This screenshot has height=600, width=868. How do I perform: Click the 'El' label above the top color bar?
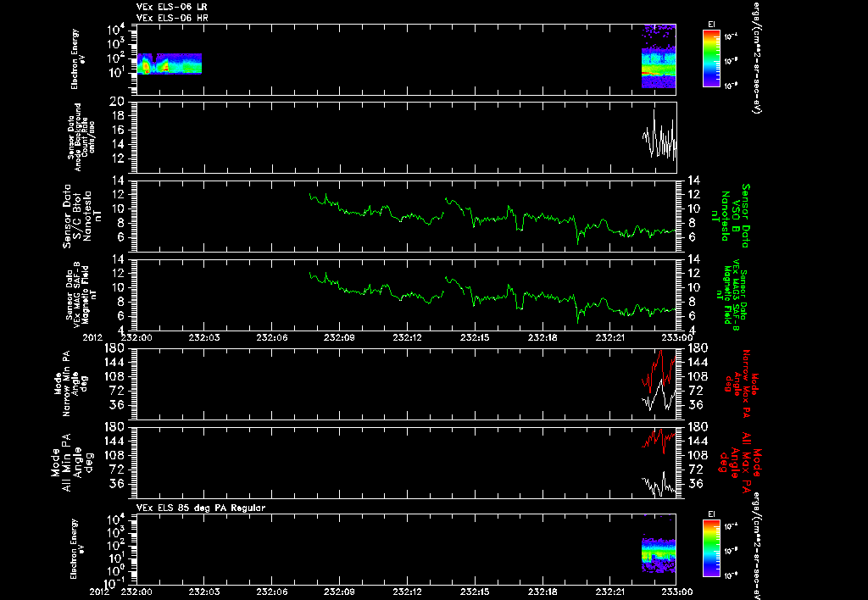(x=711, y=25)
